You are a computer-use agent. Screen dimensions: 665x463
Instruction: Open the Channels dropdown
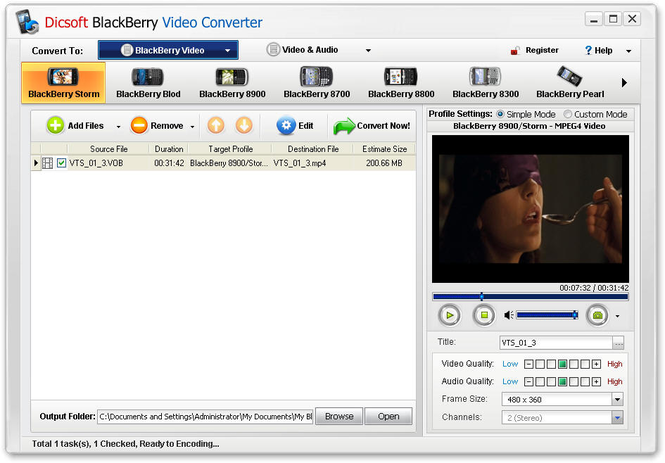click(x=562, y=418)
